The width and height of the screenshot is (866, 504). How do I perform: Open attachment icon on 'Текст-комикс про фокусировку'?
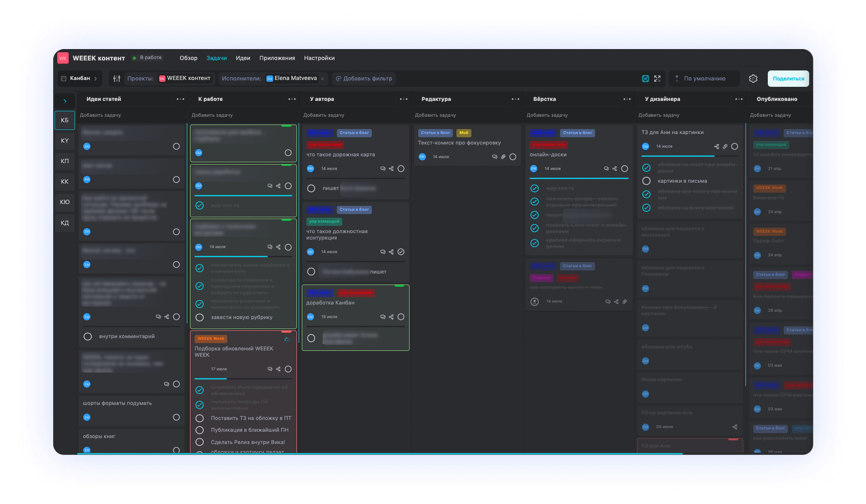503,157
